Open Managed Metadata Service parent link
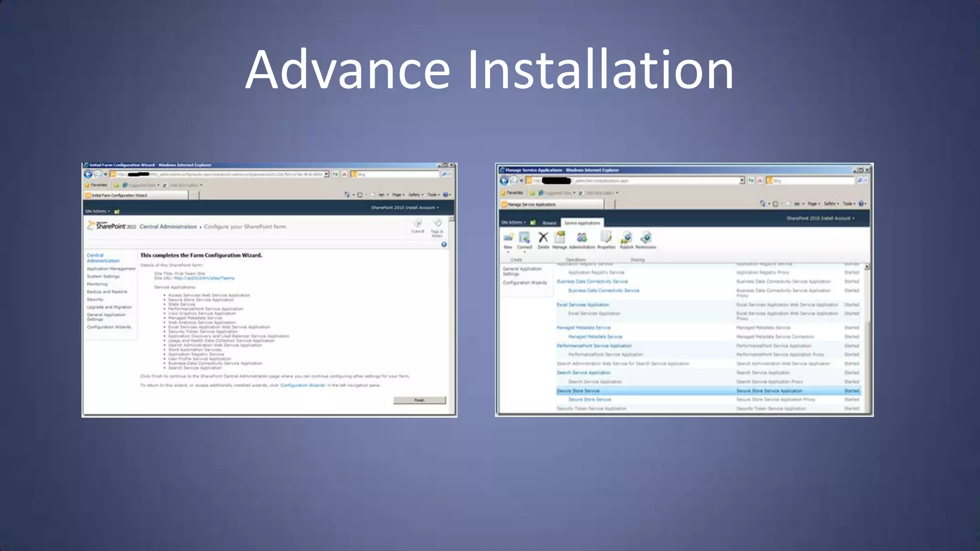Image resolution: width=980 pixels, height=551 pixels. (584, 328)
